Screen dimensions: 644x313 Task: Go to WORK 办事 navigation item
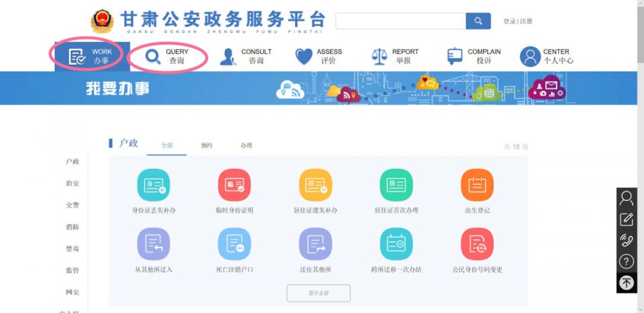92,57
